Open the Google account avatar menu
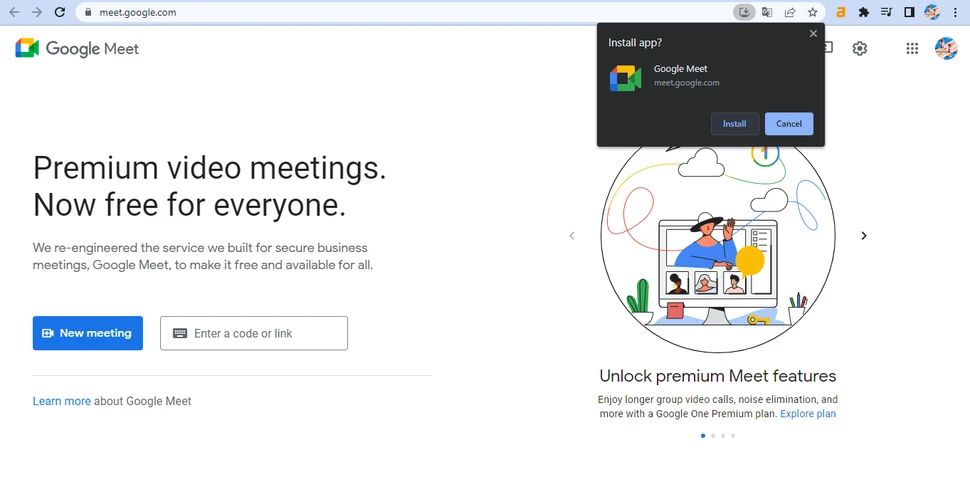This screenshot has height=487, width=970. pyautogui.click(x=946, y=48)
